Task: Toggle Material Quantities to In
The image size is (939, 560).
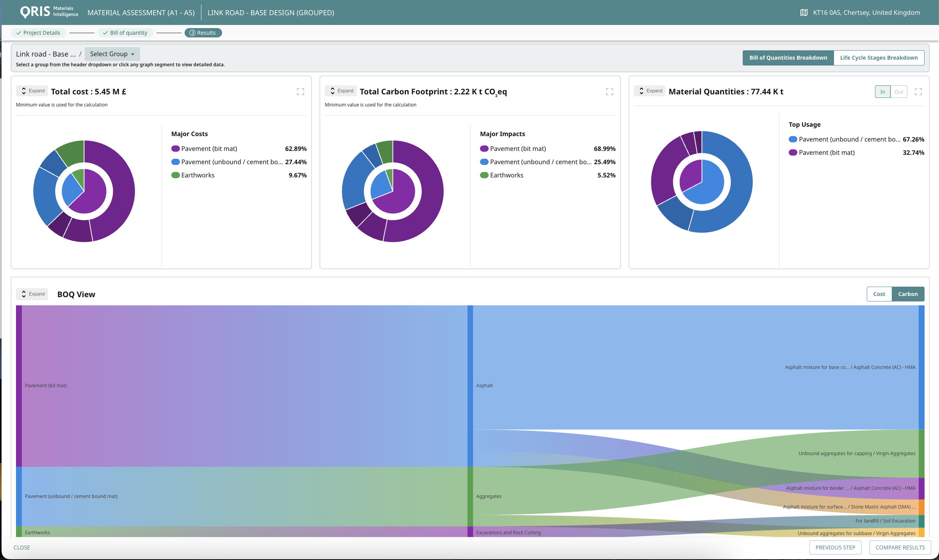Action: tap(882, 92)
